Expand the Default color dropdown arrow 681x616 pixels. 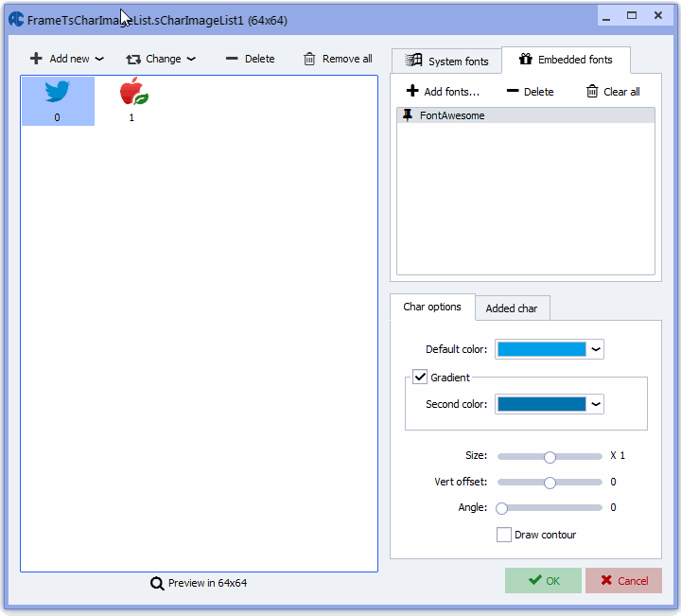click(x=596, y=349)
